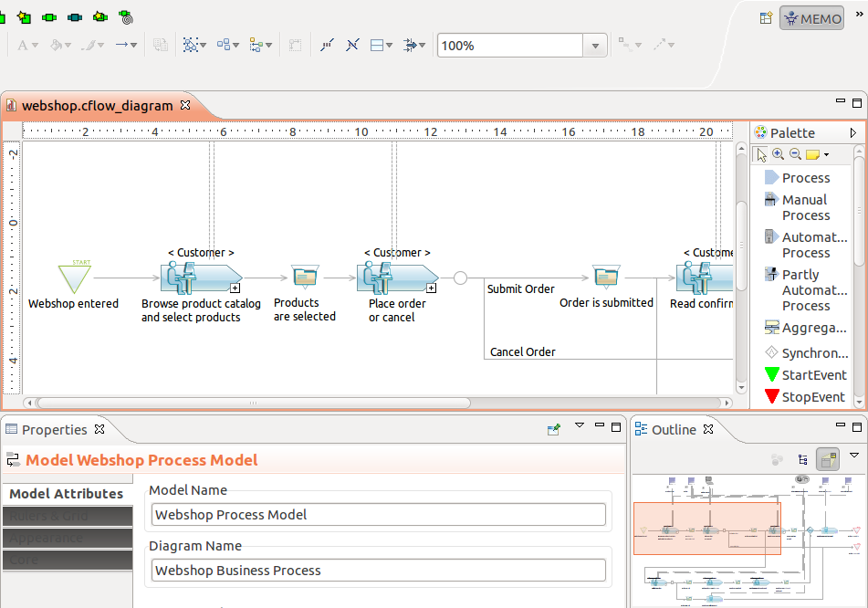Image resolution: width=868 pixels, height=608 pixels.
Task: Click the diagram horizontal scrollbar
Action: [253, 403]
